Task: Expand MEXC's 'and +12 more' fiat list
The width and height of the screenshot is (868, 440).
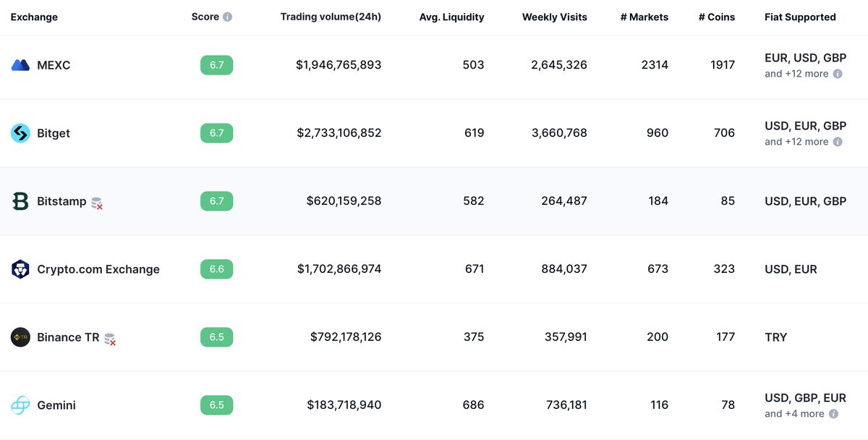Action: click(x=796, y=74)
